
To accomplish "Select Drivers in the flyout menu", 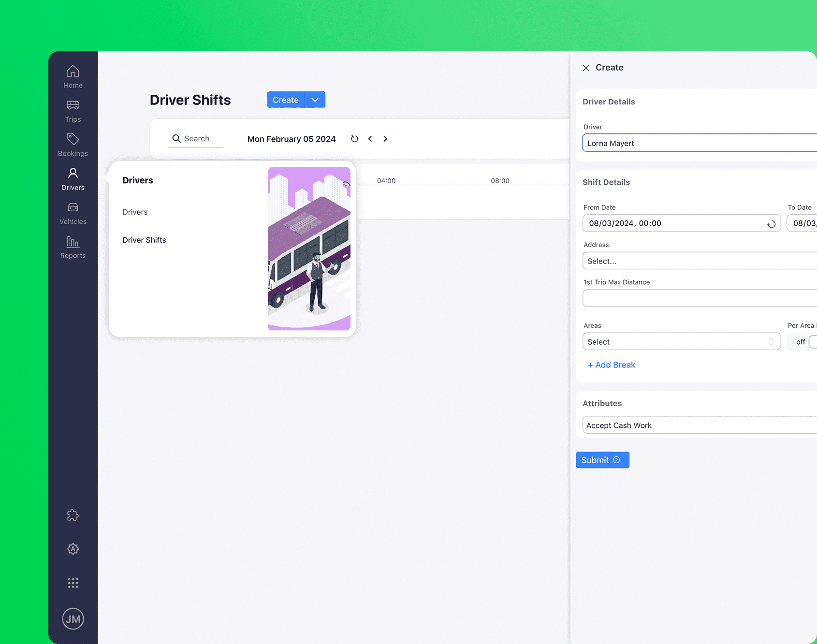I will pos(135,212).
